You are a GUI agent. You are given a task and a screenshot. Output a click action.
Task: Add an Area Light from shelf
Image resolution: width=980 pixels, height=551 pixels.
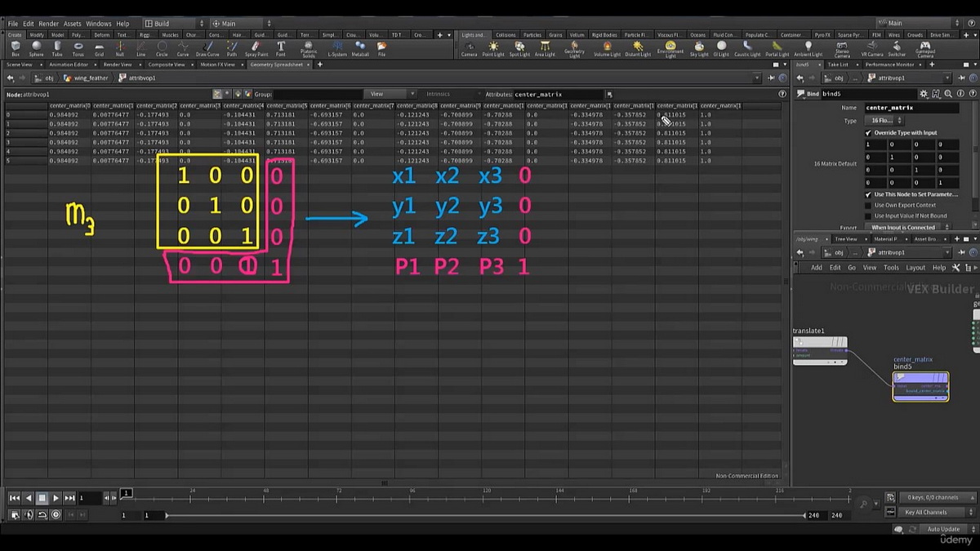545,49
